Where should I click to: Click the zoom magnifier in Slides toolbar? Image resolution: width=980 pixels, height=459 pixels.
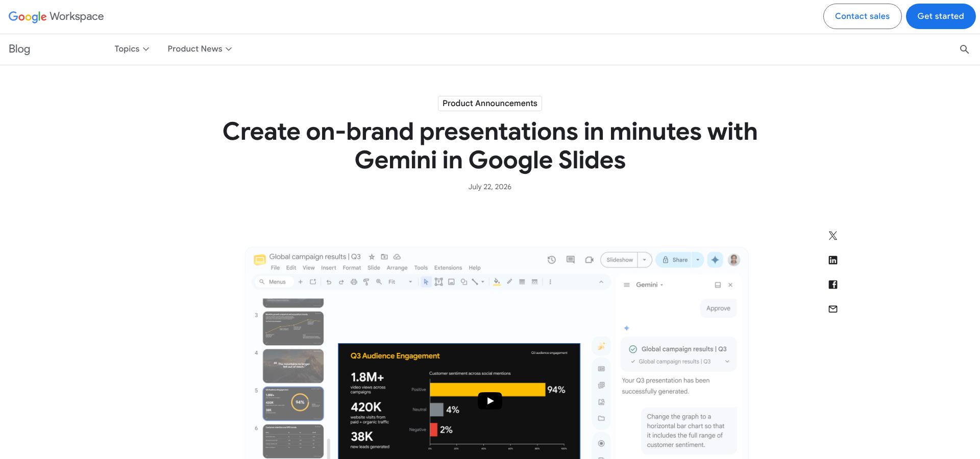point(379,282)
